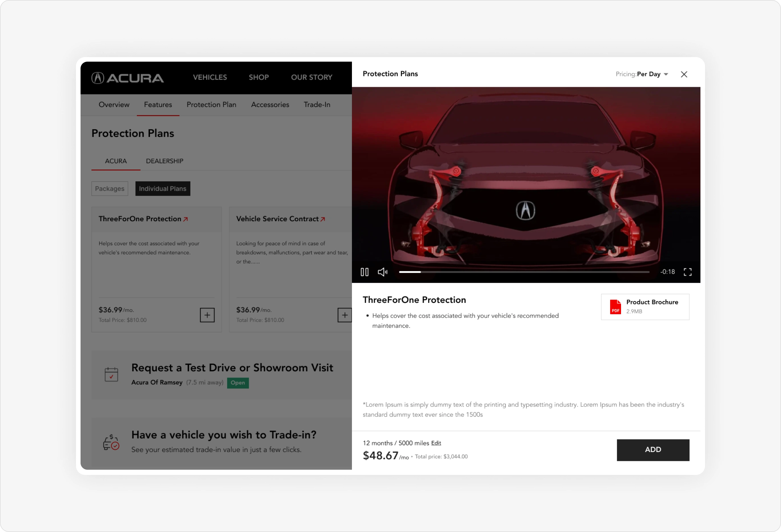
Task: Open the VEHICLES menu
Action: pyautogui.click(x=210, y=77)
